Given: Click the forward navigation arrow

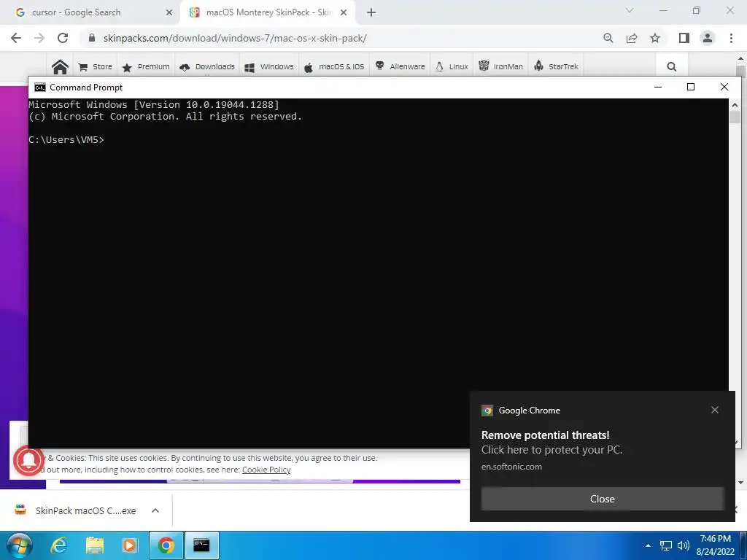Looking at the screenshot, I should [x=39, y=38].
